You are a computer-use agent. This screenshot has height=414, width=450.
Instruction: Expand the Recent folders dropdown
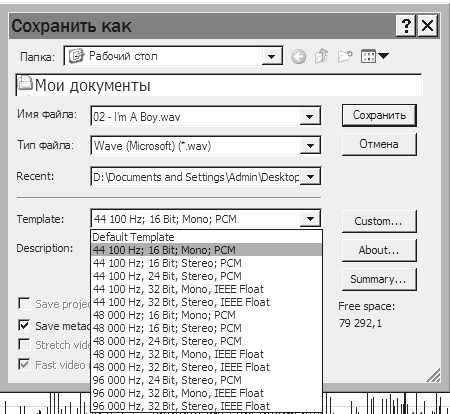[310, 176]
